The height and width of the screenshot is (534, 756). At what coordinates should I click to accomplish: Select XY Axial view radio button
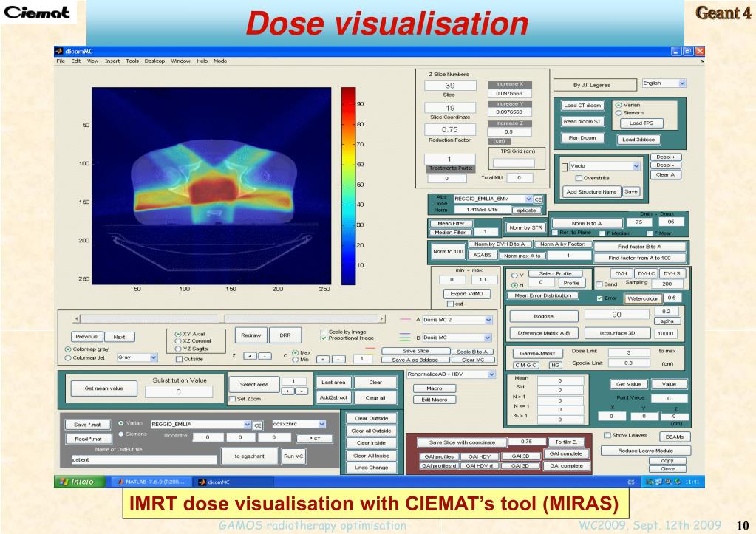pos(178,334)
